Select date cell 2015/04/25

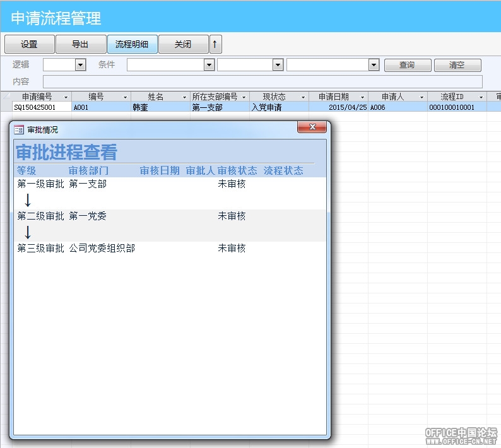tap(338, 107)
